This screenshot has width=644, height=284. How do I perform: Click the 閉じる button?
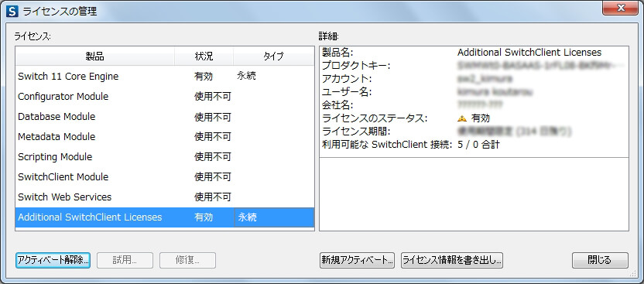click(600, 260)
